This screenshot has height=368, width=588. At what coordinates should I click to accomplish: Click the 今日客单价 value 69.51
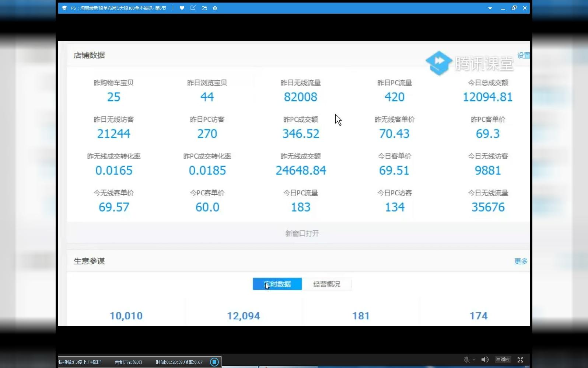pos(395,170)
